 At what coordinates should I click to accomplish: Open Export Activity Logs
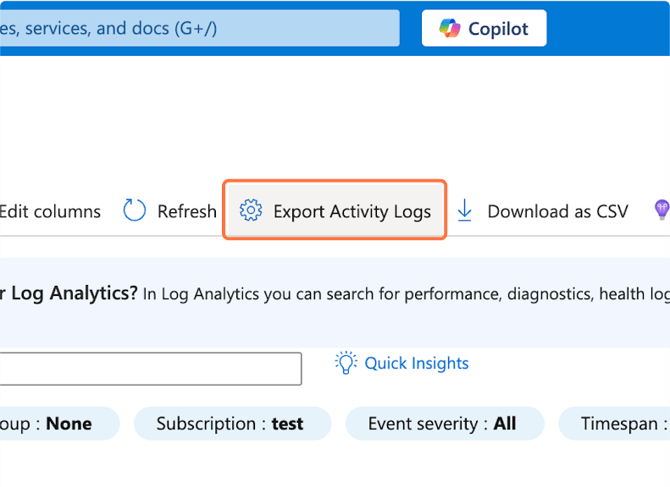(x=335, y=211)
